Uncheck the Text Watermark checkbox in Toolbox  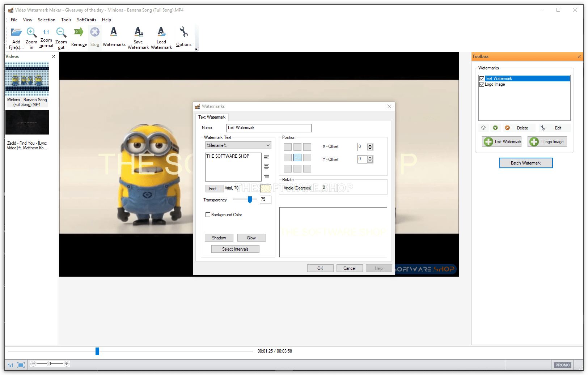(x=482, y=78)
